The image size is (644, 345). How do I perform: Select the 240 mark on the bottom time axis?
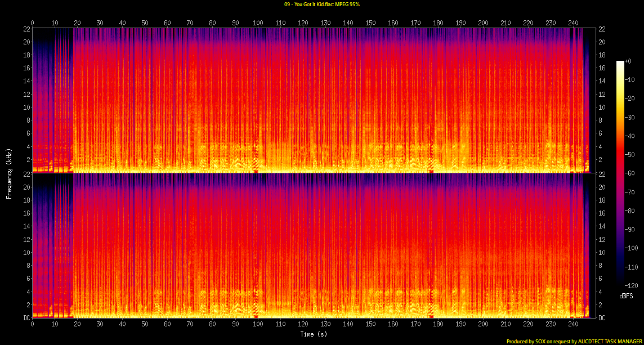(x=573, y=325)
